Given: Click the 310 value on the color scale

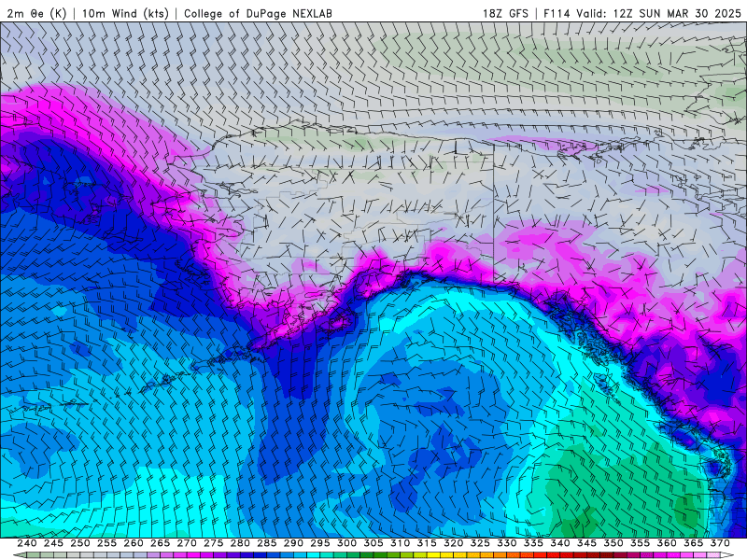Looking at the screenshot, I should [x=401, y=543].
